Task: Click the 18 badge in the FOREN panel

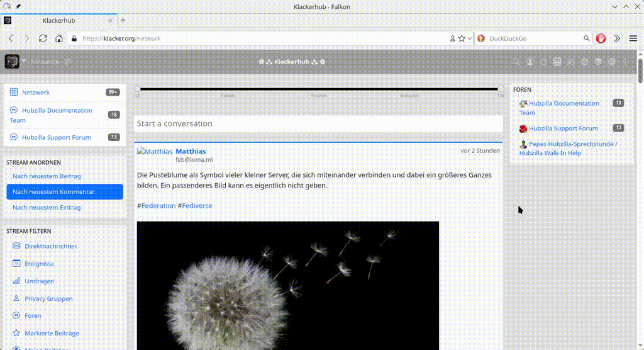Action: pos(618,103)
